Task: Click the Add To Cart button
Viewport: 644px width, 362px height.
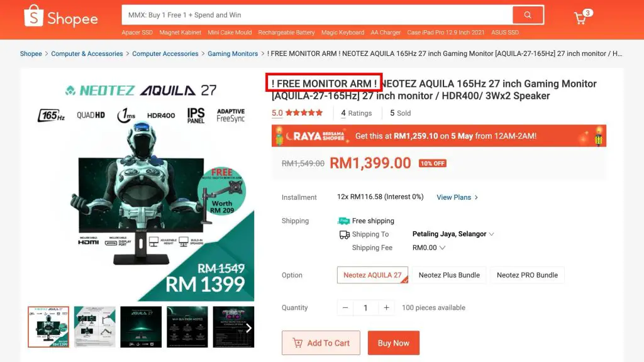Action: tap(321, 343)
